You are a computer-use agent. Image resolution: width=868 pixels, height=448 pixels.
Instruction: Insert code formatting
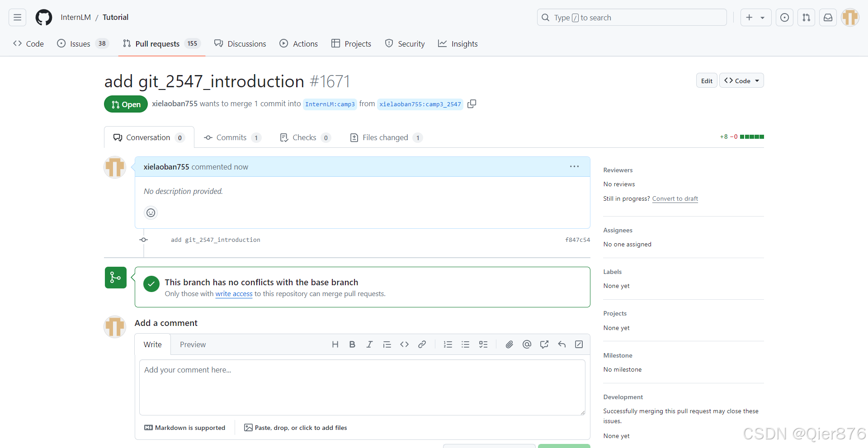pyautogui.click(x=404, y=344)
